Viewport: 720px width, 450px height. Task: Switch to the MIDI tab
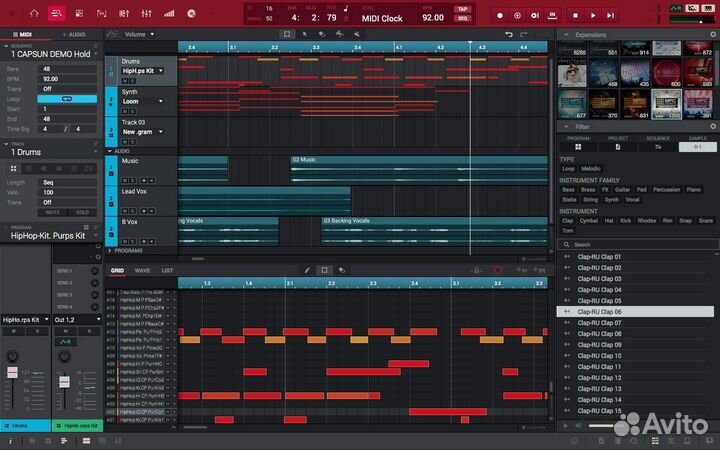coord(23,34)
